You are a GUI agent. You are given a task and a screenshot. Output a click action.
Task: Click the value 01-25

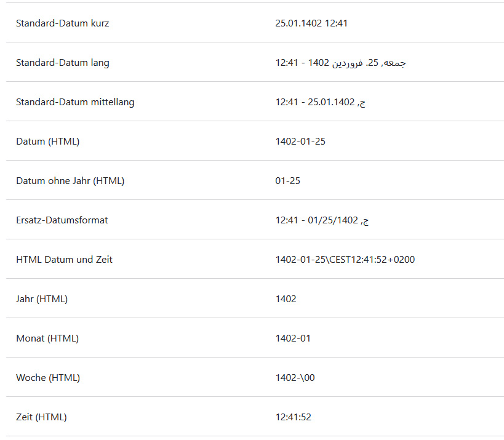(287, 181)
